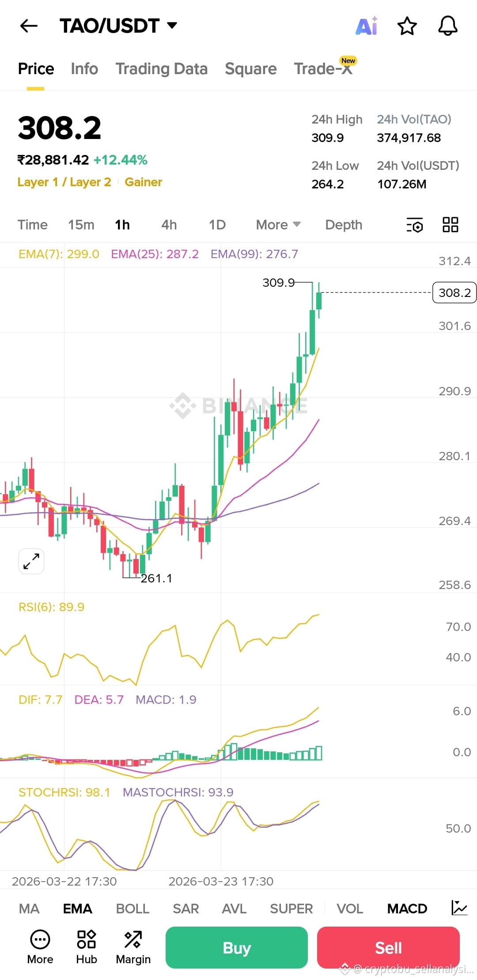Tap the ₹28,881.42 converted price
The height and width of the screenshot is (980, 477).
tap(53, 160)
